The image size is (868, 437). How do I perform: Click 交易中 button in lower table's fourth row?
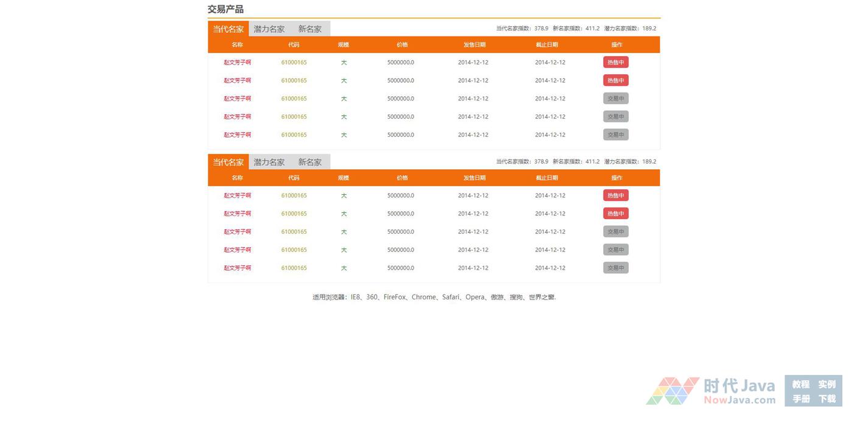point(615,250)
